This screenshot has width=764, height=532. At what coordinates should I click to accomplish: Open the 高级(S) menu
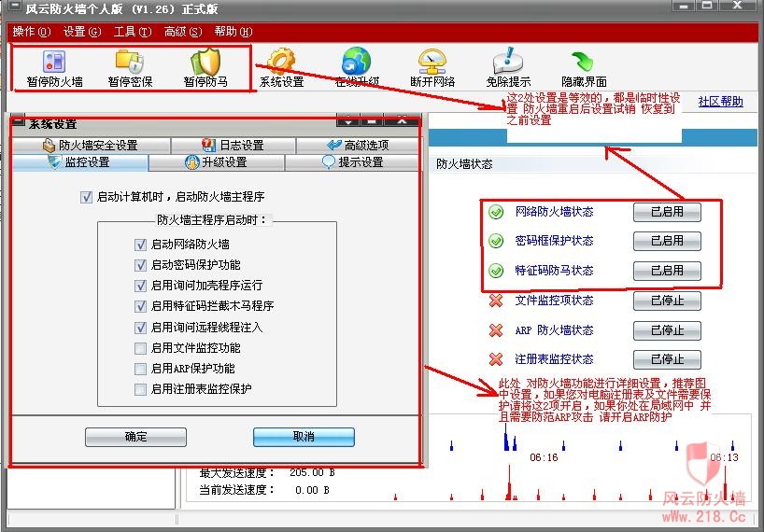click(x=183, y=32)
